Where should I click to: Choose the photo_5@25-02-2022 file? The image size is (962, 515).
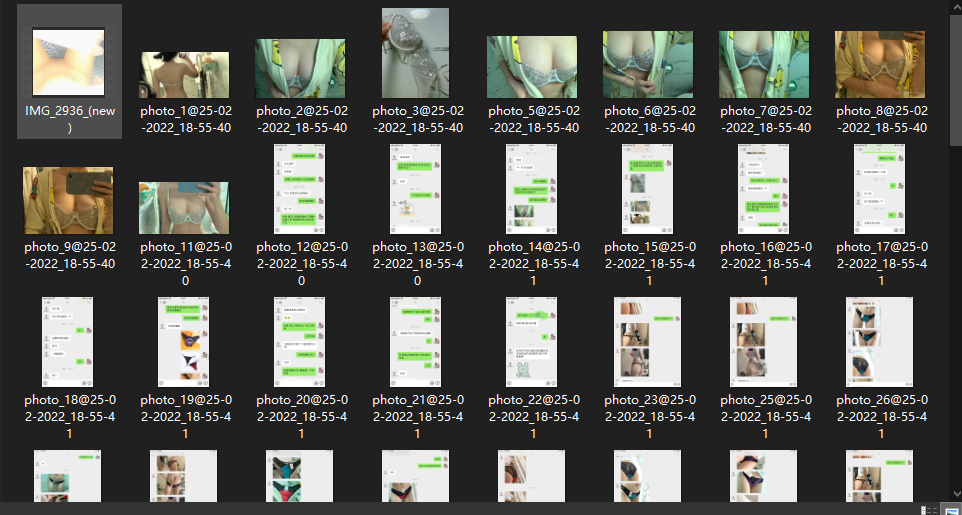(531, 67)
